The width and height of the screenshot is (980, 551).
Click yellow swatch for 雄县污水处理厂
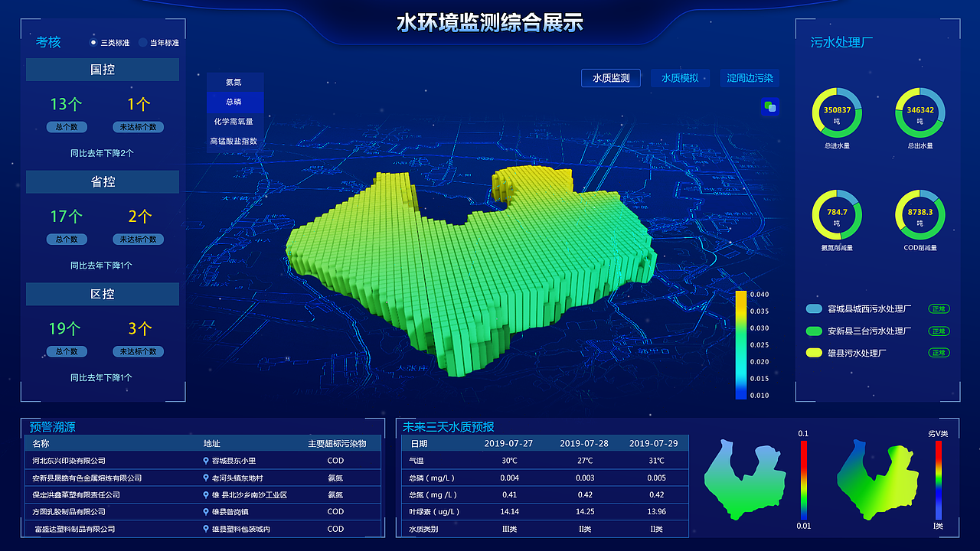tap(814, 353)
